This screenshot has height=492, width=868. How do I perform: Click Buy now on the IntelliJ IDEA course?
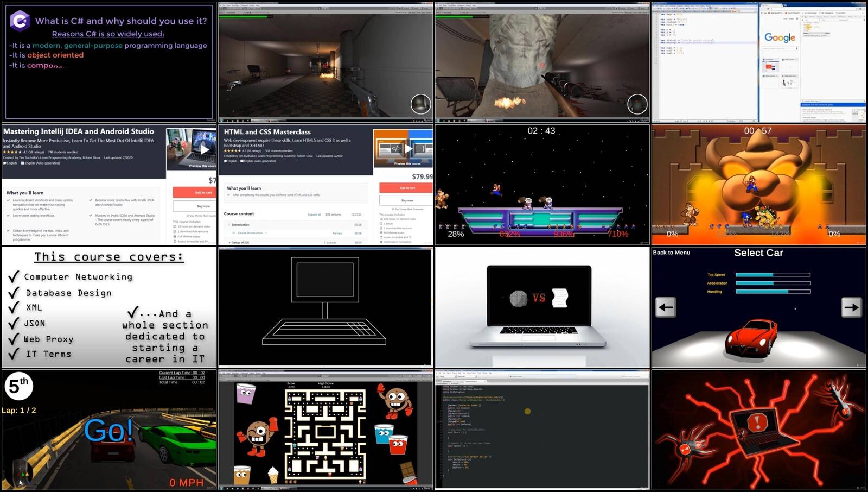195,206
